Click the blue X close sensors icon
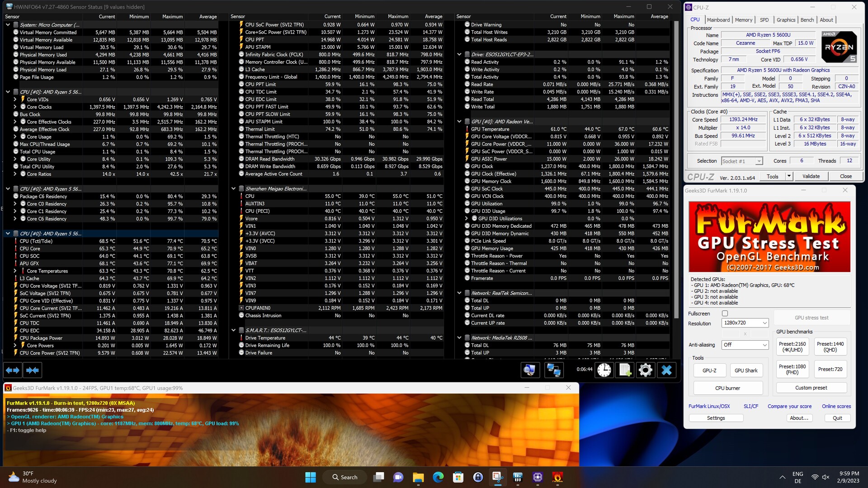Image resolution: width=868 pixels, height=488 pixels. [666, 371]
